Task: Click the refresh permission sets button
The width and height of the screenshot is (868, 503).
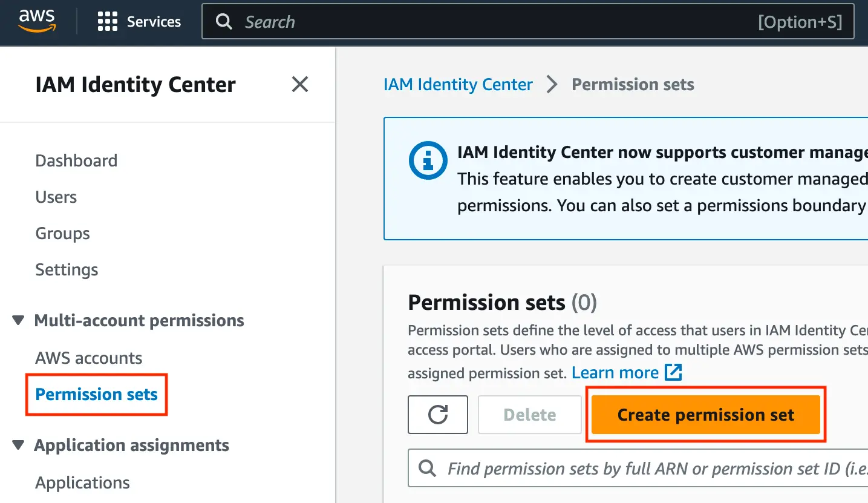Action: click(437, 415)
